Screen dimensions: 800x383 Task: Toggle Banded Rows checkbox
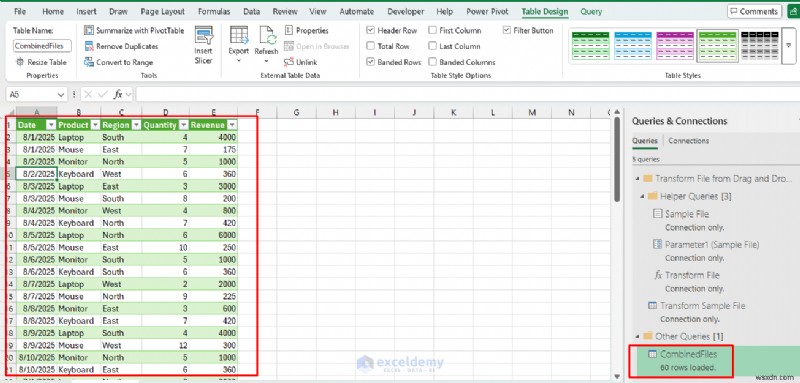click(370, 62)
